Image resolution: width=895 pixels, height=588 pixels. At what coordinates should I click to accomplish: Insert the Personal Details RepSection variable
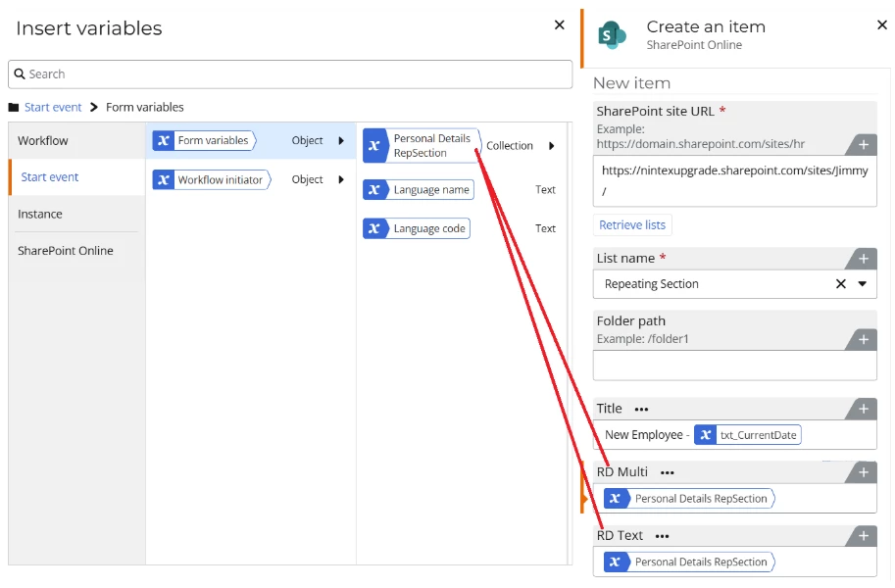click(423, 146)
